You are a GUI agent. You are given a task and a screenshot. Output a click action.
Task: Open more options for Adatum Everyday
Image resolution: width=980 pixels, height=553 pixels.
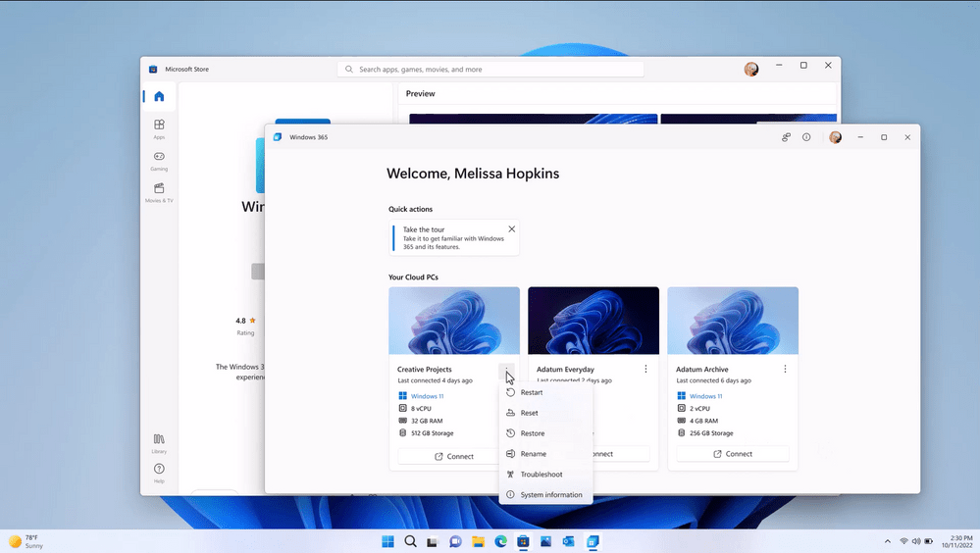point(645,369)
